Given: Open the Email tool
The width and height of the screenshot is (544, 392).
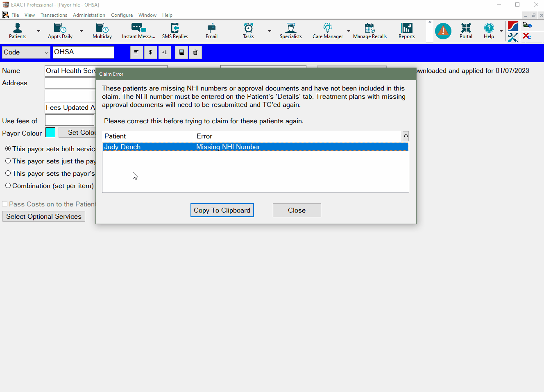Looking at the screenshot, I should [211, 31].
